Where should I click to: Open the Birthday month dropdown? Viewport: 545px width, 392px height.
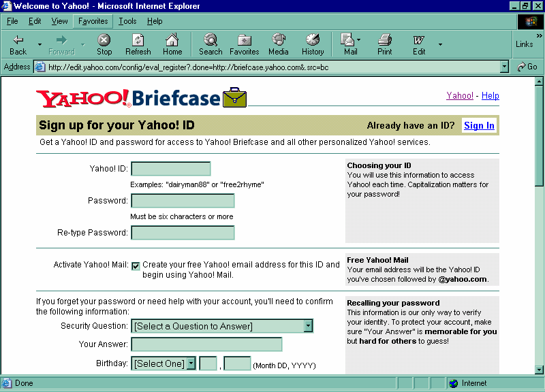point(191,363)
